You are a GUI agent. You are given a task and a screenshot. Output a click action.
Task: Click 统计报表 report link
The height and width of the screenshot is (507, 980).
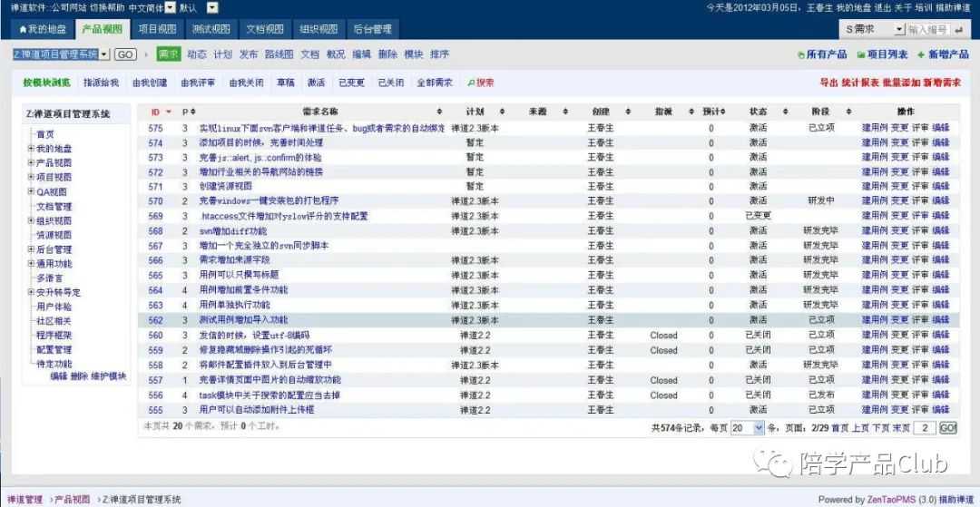(x=860, y=83)
